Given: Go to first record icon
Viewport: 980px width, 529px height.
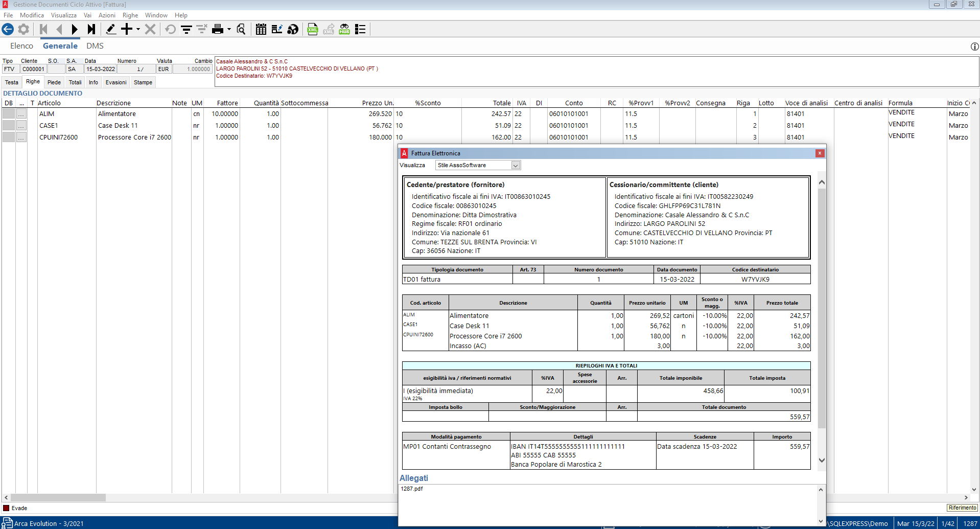Looking at the screenshot, I should (43, 29).
